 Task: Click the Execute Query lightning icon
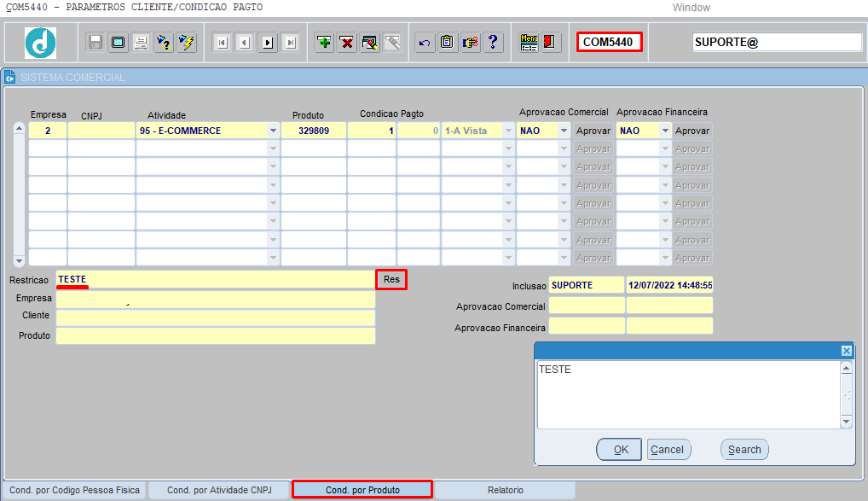187,42
